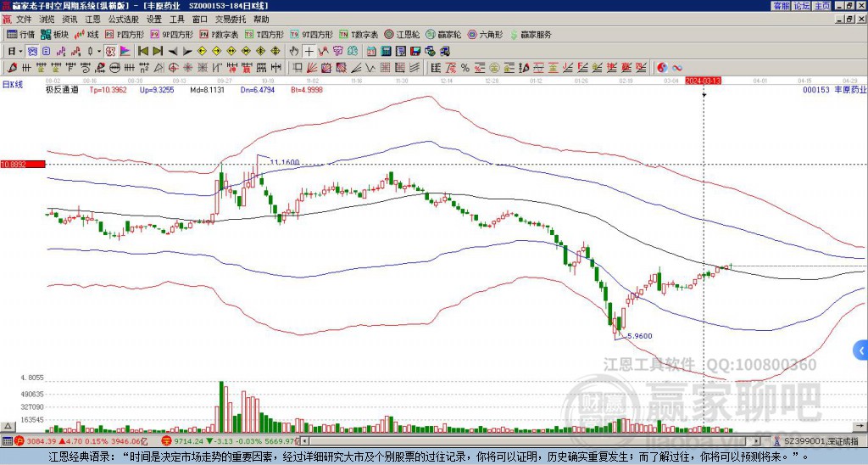Open the 六角形 hexagon tool
868x465 pixels.
(486, 34)
